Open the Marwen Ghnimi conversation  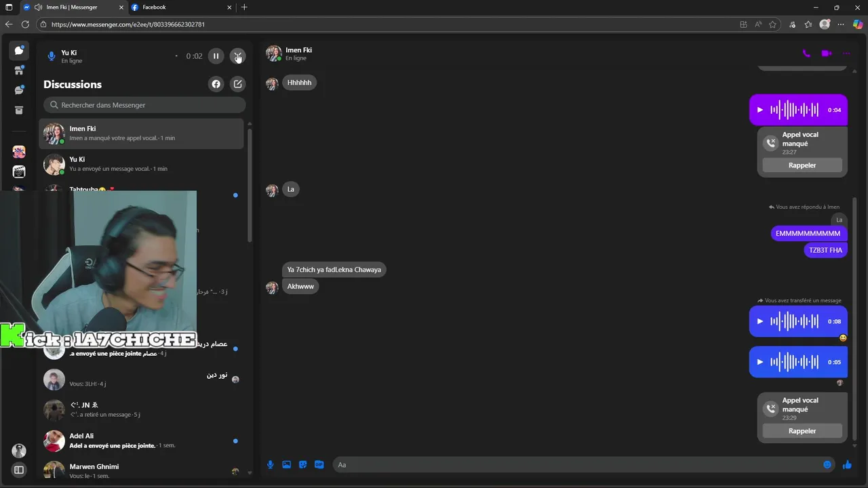click(141, 471)
